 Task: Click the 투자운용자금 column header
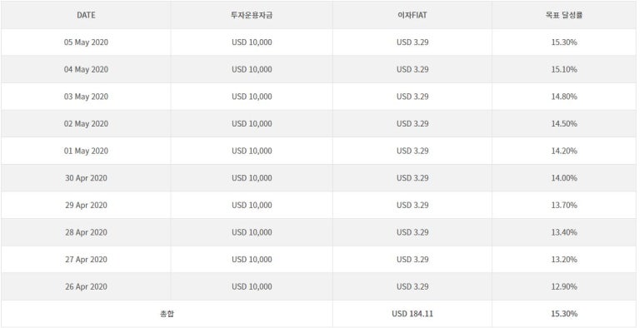[x=252, y=15]
